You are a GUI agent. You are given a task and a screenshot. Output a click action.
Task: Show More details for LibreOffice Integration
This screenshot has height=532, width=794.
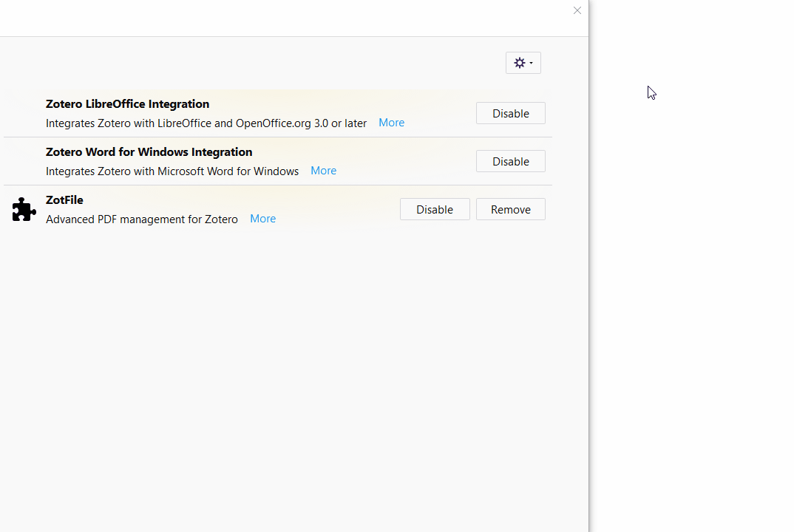click(391, 123)
